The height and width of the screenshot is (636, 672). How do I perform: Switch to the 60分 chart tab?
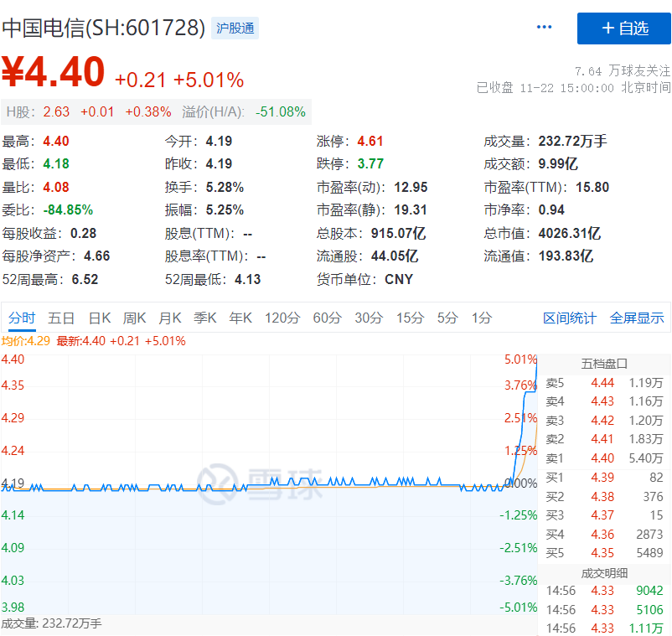[x=327, y=318]
